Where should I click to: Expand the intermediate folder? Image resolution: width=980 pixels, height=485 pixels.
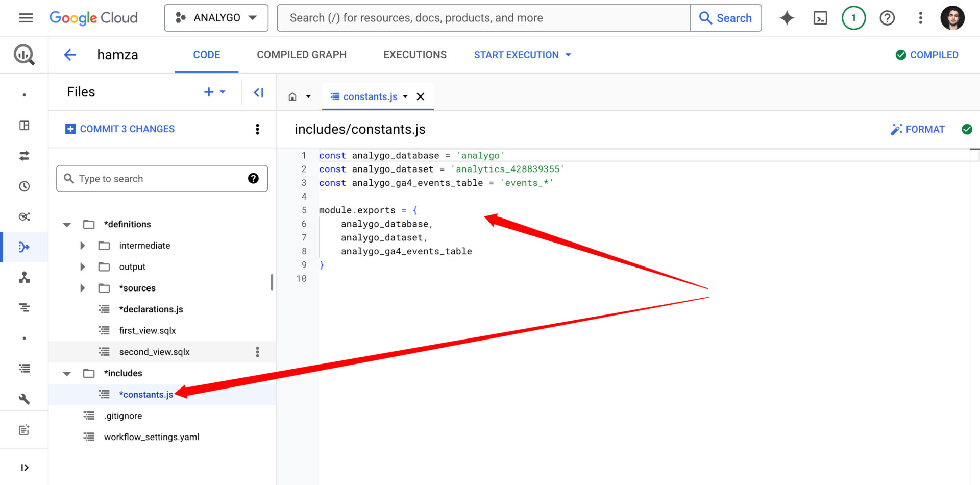(x=82, y=246)
